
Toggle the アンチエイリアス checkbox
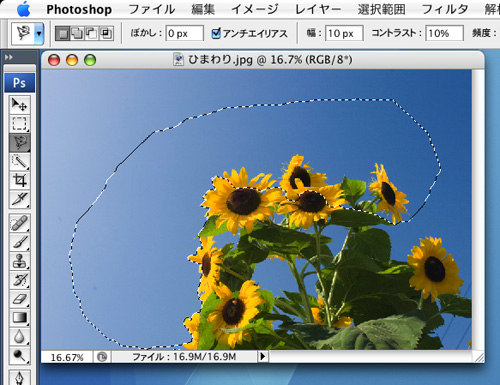[216, 33]
